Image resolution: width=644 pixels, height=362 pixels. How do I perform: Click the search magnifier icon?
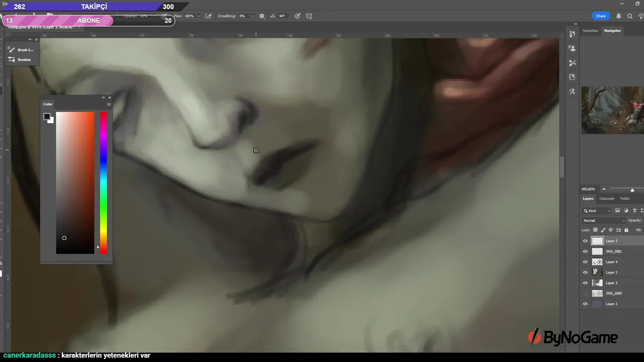(629, 16)
